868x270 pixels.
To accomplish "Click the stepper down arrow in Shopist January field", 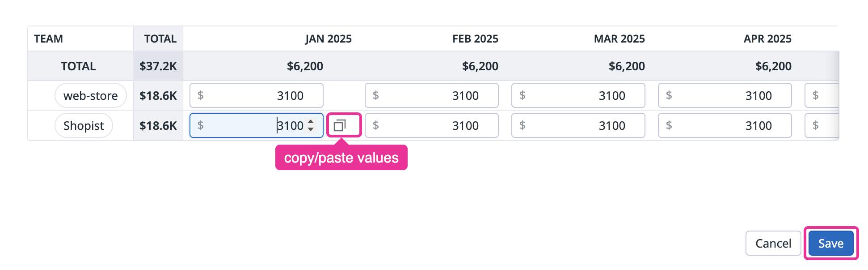I will (311, 129).
